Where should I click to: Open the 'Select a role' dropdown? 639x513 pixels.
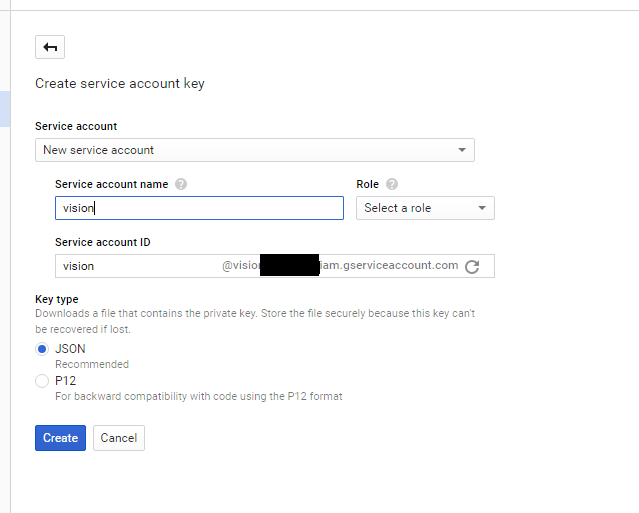click(x=425, y=208)
